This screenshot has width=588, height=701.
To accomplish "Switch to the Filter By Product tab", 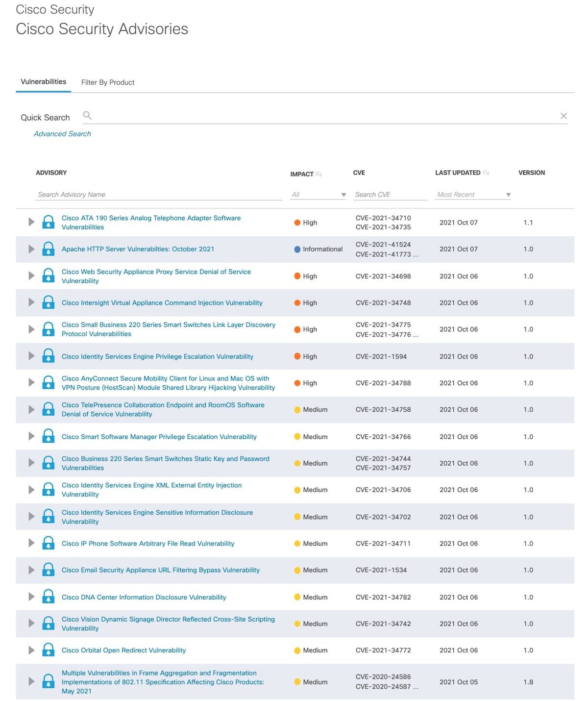I will 108,82.
